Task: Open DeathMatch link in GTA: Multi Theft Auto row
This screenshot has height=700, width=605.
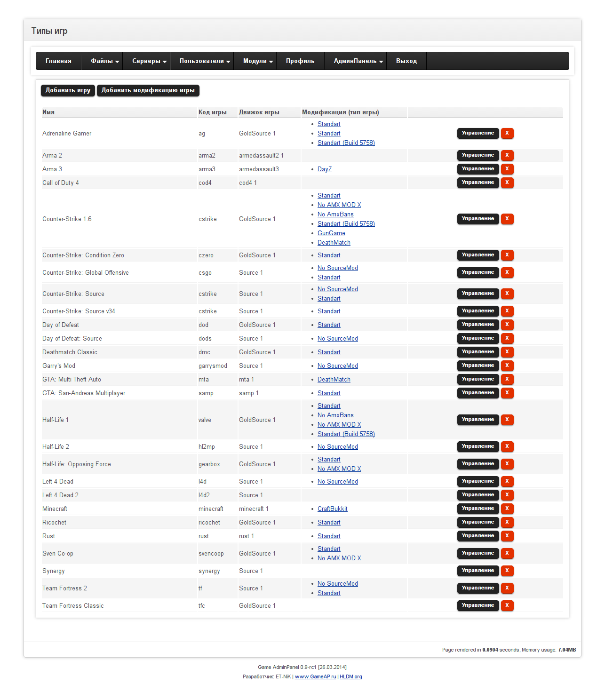Action: 334,380
